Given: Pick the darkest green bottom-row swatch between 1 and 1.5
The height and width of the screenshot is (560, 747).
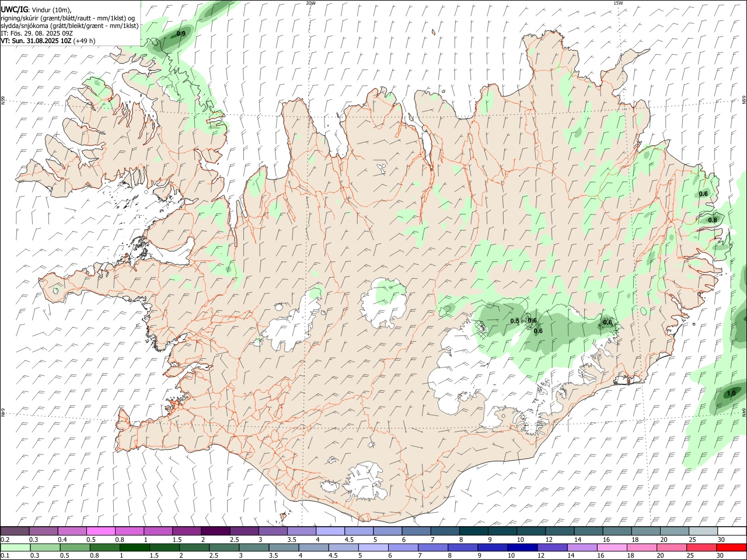Looking at the screenshot, I should coord(134,547).
